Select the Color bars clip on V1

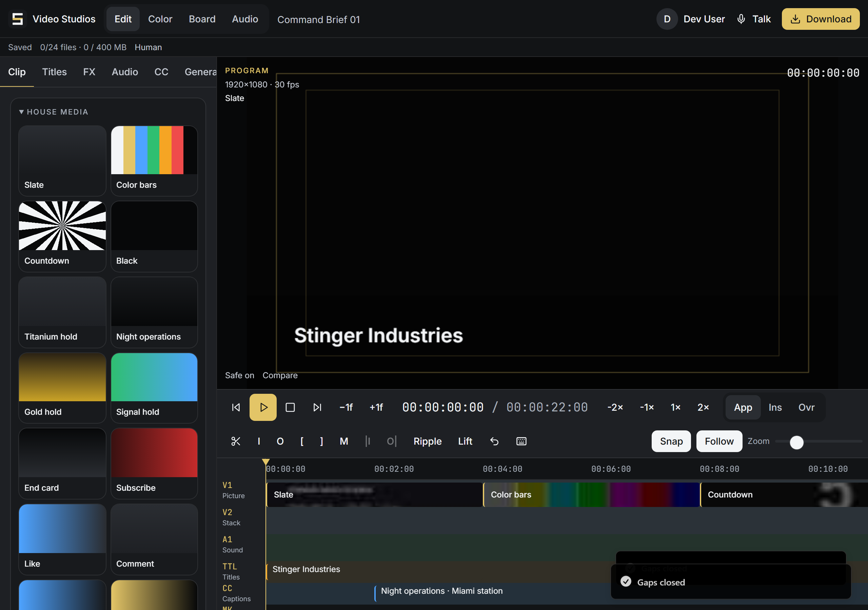pos(591,494)
